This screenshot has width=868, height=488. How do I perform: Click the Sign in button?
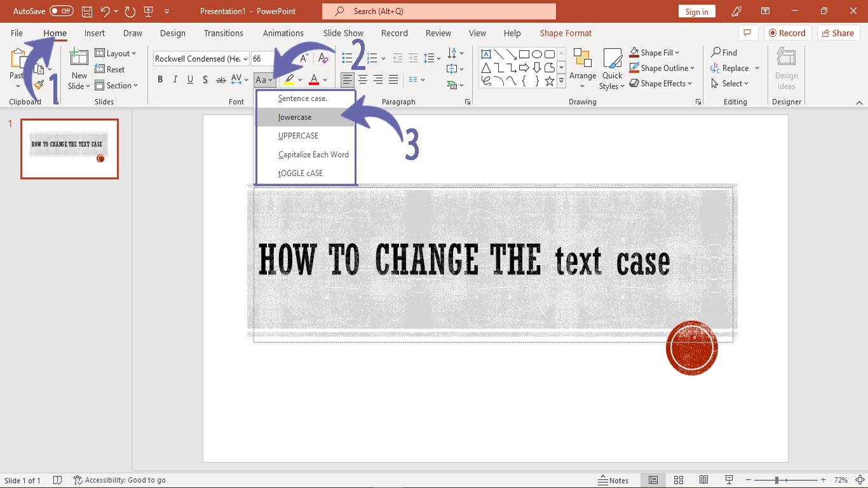[697, 11]
